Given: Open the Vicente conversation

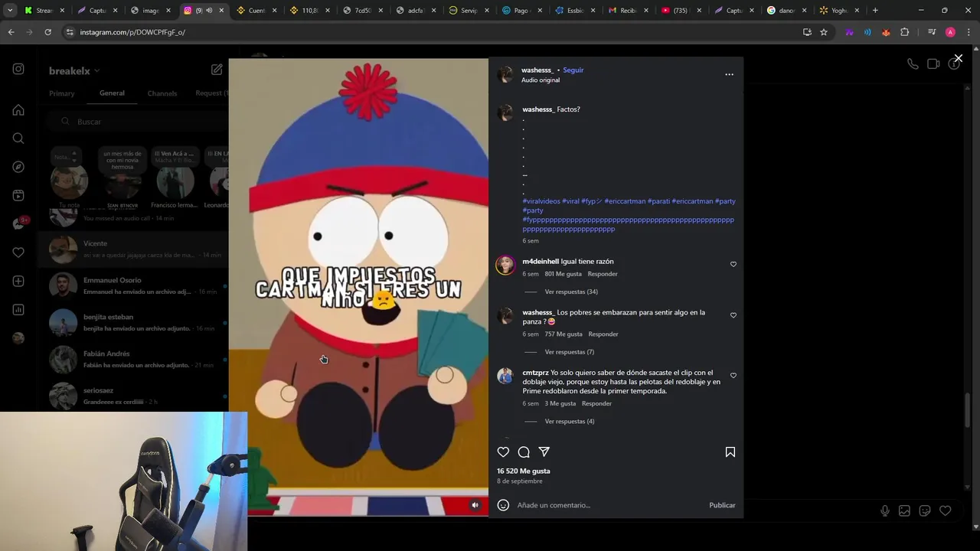Looking at the screenshot, I should coord(134,249).
